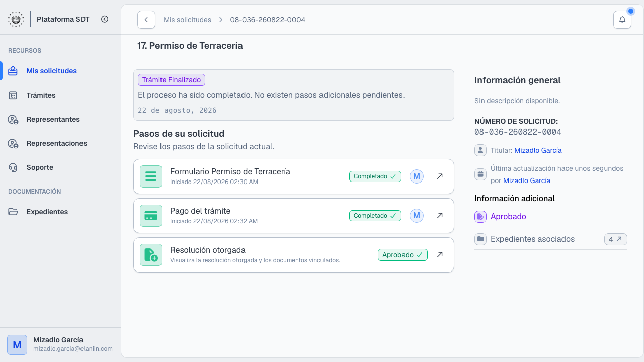This screenshot has height=362, width=644.
Task: Click the M avatar on Pago row
Action: pos(417,216)
